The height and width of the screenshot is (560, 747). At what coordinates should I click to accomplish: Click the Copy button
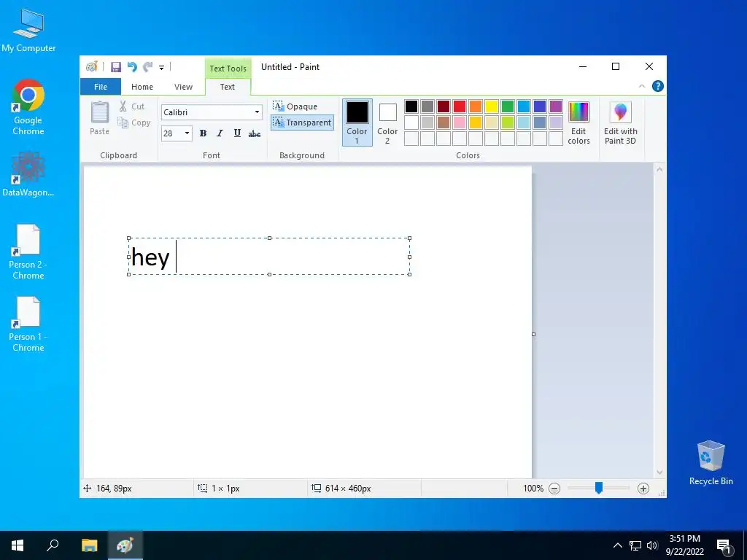tap(134, 122)
